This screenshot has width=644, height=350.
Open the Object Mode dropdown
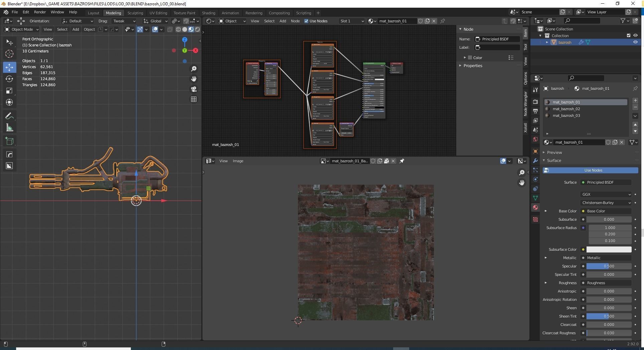coord(22,29)
